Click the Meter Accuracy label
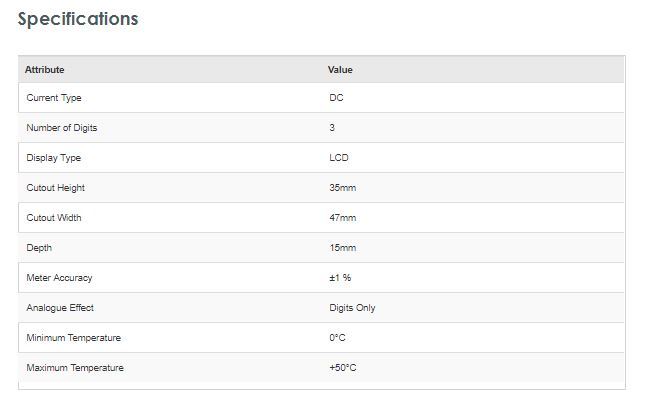Screen dimensions: 660x413 tap(59, 278)
